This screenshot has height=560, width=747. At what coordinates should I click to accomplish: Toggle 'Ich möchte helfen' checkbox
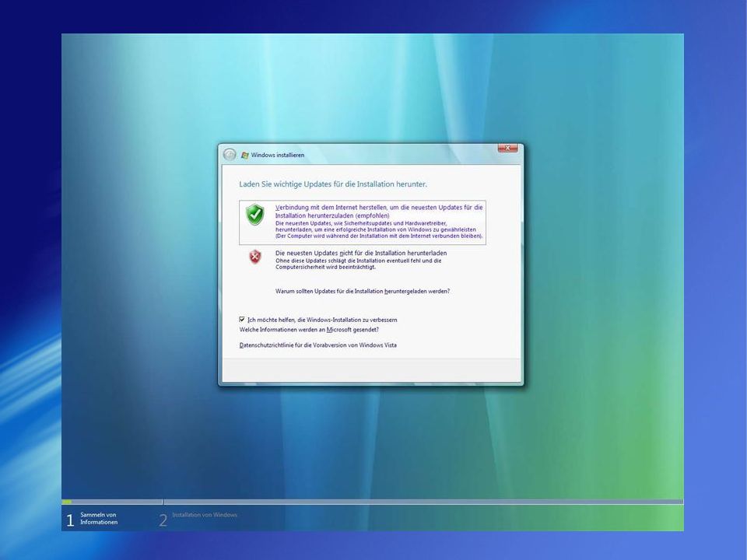pyautogui.click(x=242, y=320)
